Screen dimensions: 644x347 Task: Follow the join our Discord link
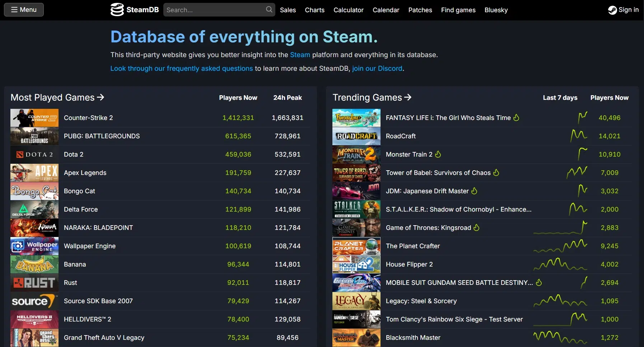click(x=377, y=68)
